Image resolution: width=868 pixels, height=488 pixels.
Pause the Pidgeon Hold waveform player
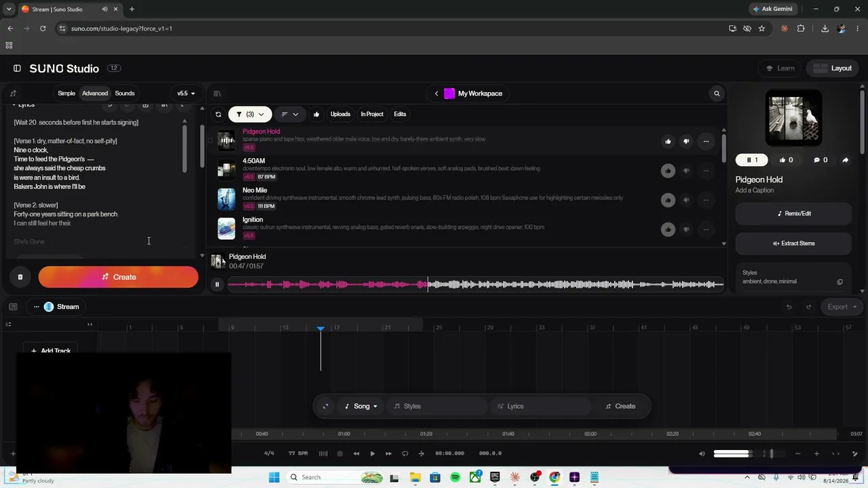tap(217, 285)
